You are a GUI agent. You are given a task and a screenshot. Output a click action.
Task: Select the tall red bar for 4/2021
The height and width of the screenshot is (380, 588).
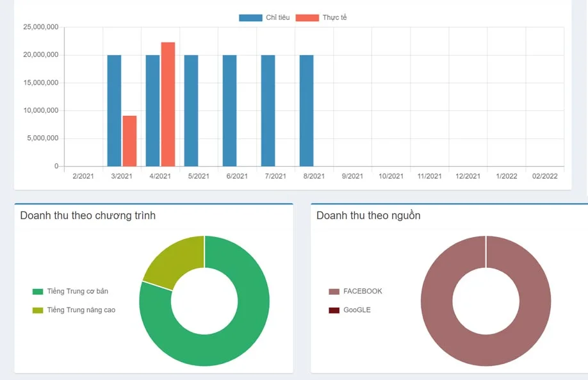click(x=168, y=104)
